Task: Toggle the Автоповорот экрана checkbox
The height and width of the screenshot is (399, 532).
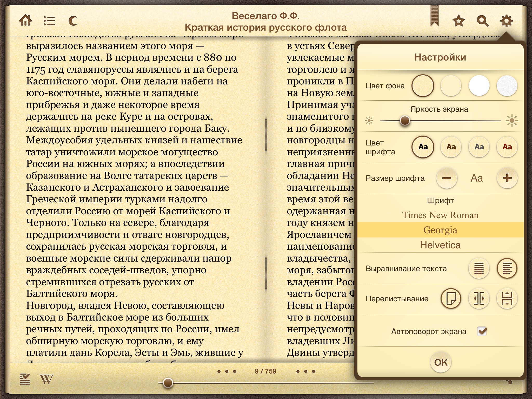Action: point(482,331)
